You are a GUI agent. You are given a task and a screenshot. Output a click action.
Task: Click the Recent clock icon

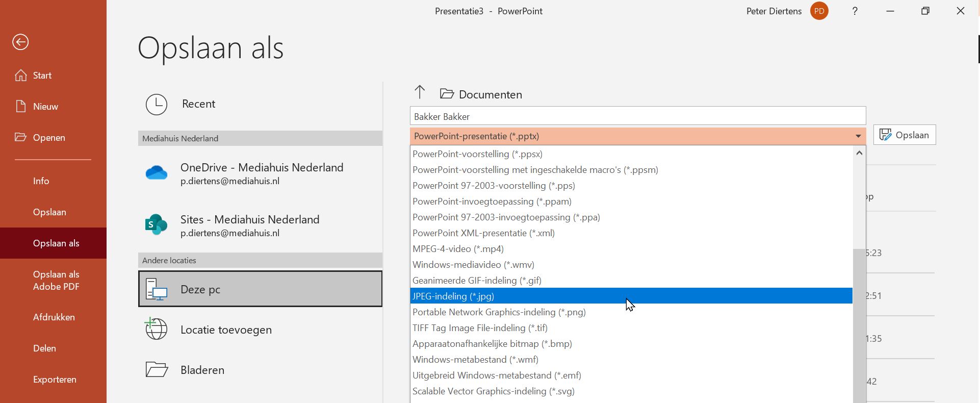[x=157, y=104]
